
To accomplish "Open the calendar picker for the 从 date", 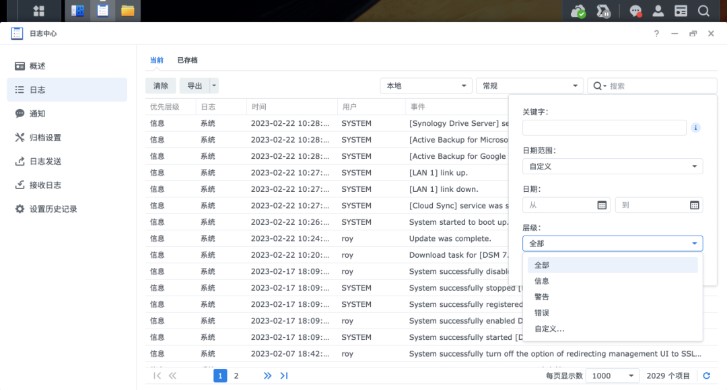I will tap(602, 205).
